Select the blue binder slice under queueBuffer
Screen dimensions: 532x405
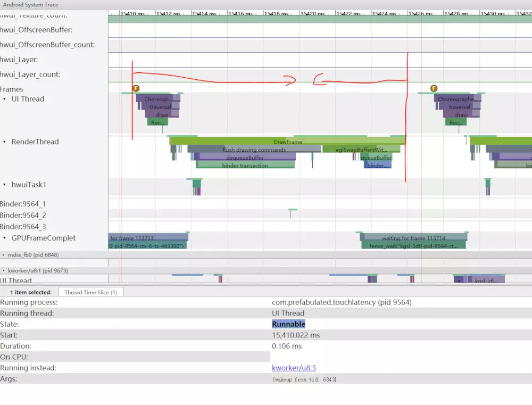pyautogui.click(x=377, y=165)
